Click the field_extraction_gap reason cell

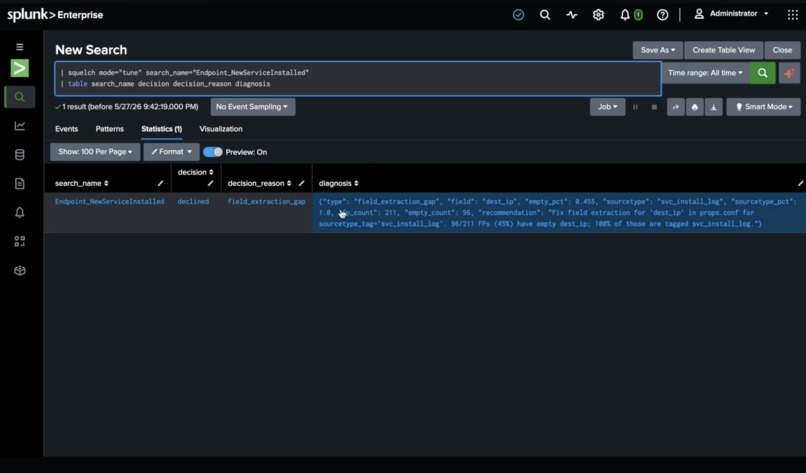(x=266, y=202)
